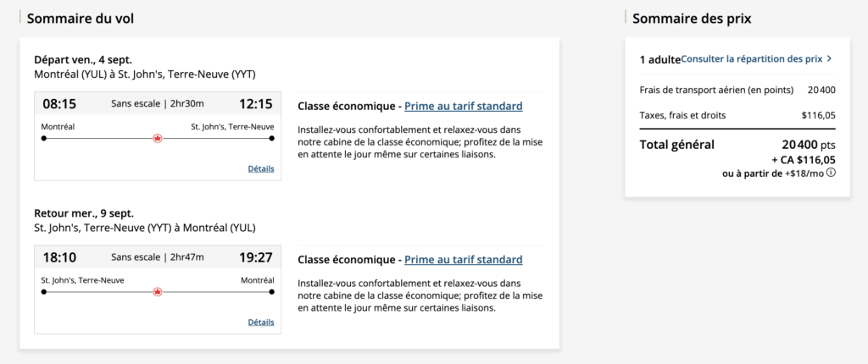Viewport: 868px width, 364px height.
Task: Click Prime au tarif standard for the departure flight
Action: 464,106
